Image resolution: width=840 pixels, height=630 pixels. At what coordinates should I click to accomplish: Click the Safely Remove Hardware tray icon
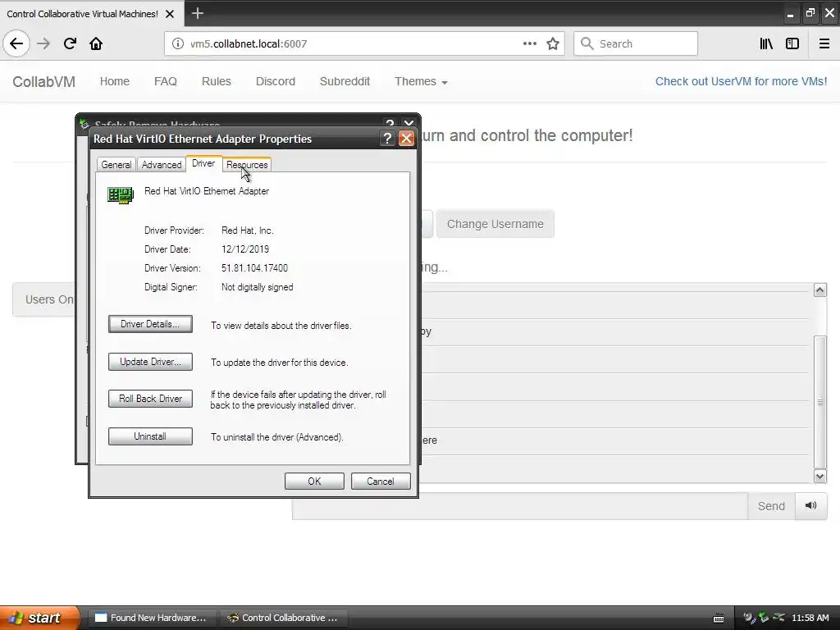point(764,618)
